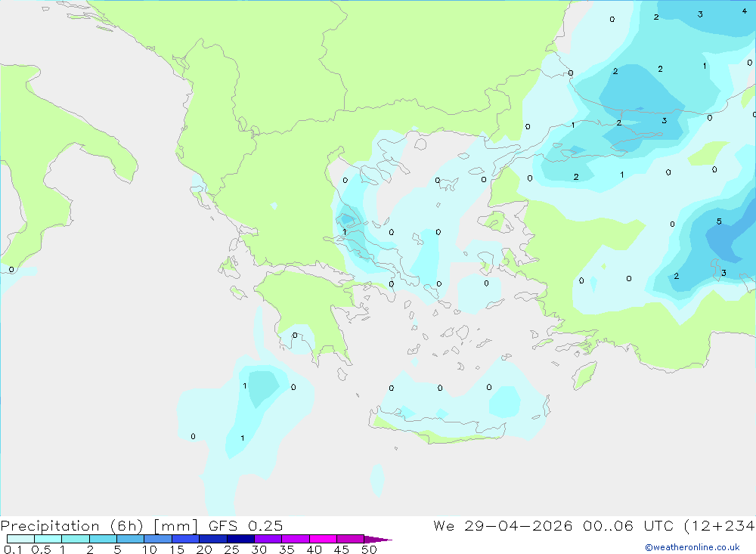Viewport: 756px width, 554px height.
Task: Click the "50" legend scale label
Action: point(369,549)
